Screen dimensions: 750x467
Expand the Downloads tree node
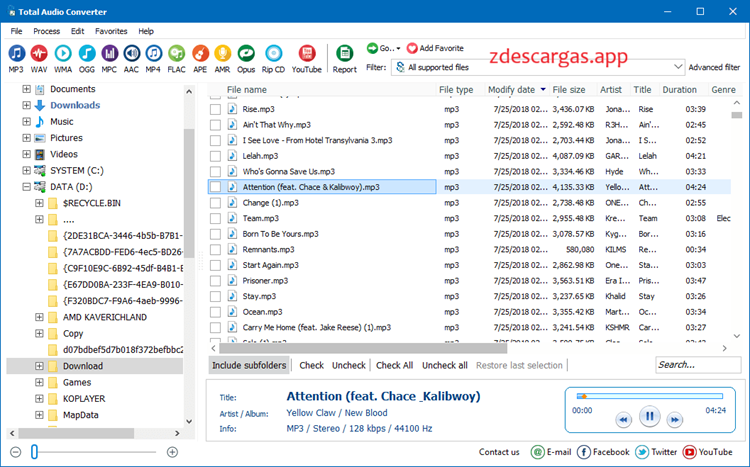(26, 105)
